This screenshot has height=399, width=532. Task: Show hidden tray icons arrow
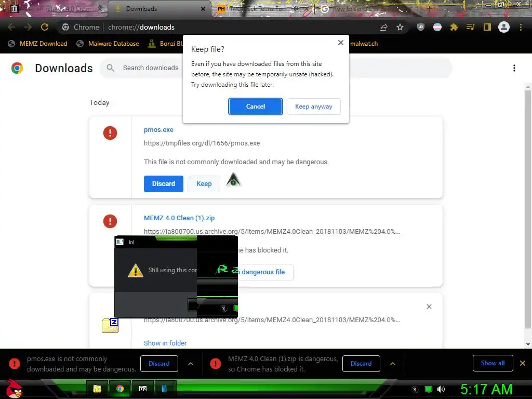coord(415,390)
